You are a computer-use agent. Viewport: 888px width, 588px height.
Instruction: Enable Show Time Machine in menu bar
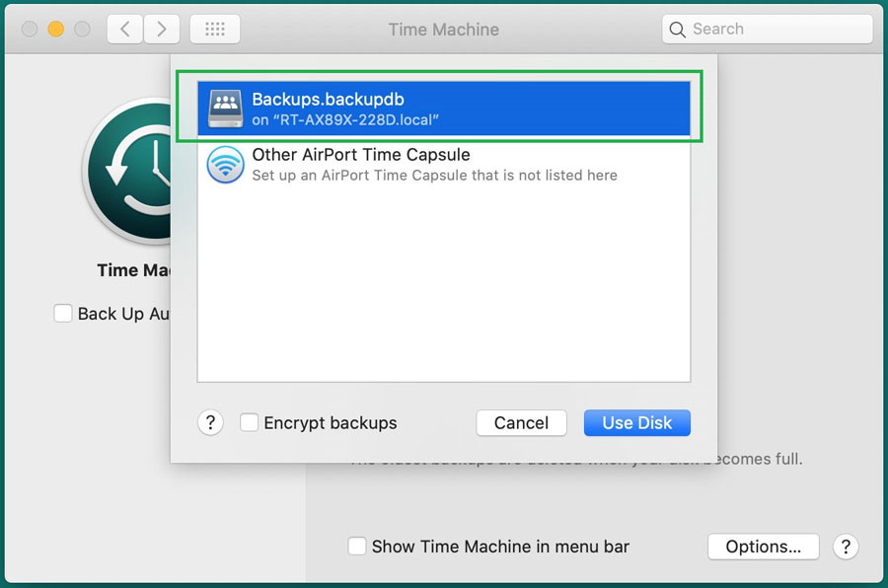[357, 547]
